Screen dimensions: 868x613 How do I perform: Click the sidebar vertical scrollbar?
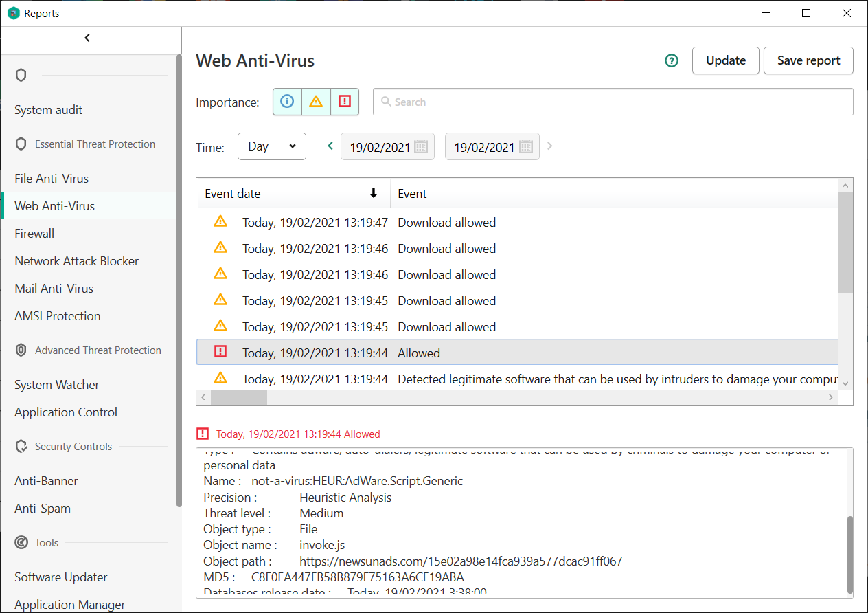179,280
